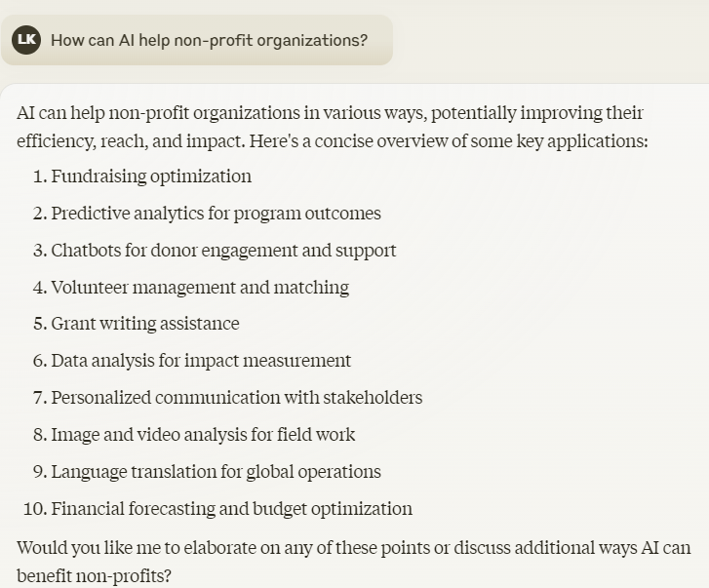Select 'Data analysis for impact measurement'
Screen dimensions: 709x588
pos(201,361)
